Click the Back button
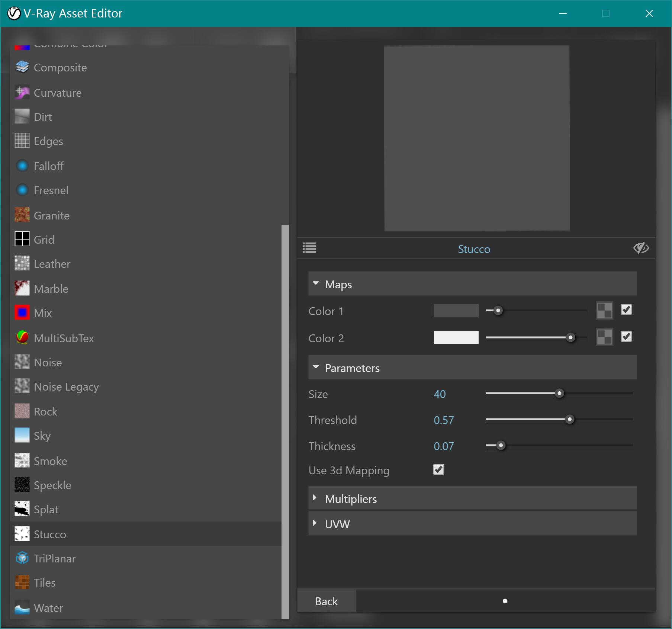The image size is (672, 629). 327,601
